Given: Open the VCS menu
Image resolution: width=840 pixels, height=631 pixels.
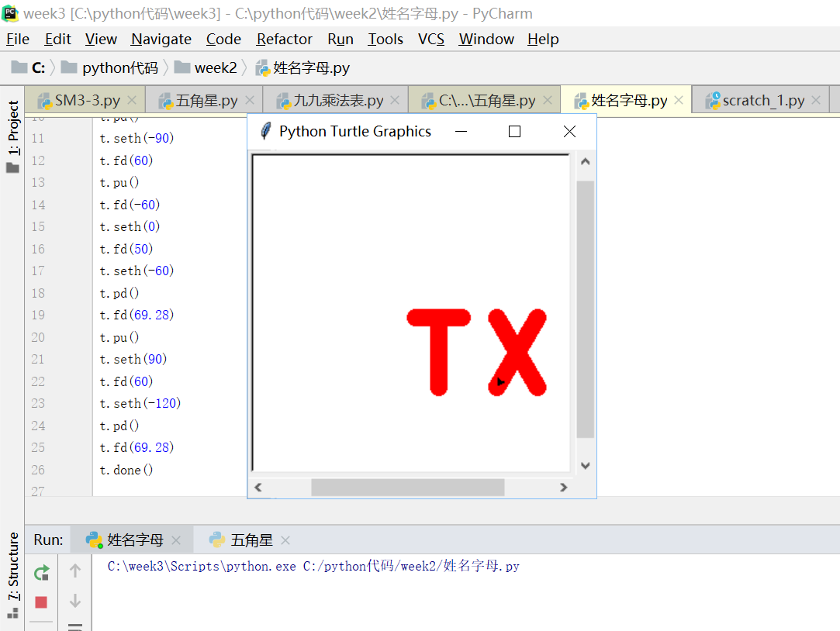Looking at the screenshot, I should pyautogui.click(x=430, y=39).
